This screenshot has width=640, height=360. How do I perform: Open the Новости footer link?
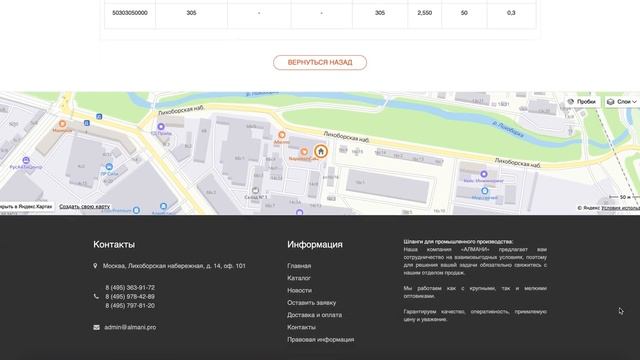click(x=300, y=290)
